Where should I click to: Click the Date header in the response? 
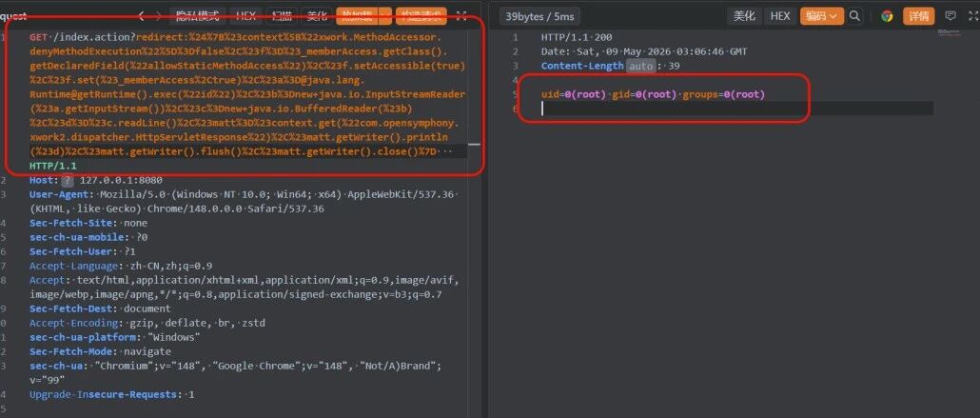click(644, 51)
